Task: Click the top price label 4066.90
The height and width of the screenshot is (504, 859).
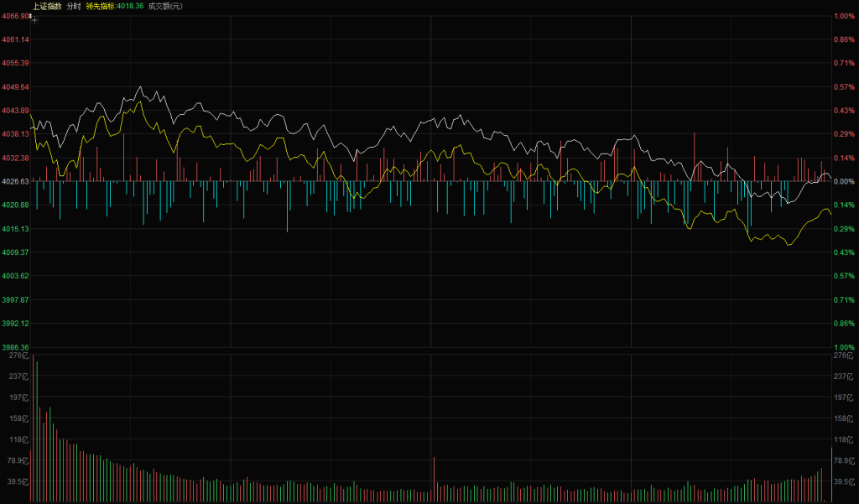Action: click(x=15, y=16)
